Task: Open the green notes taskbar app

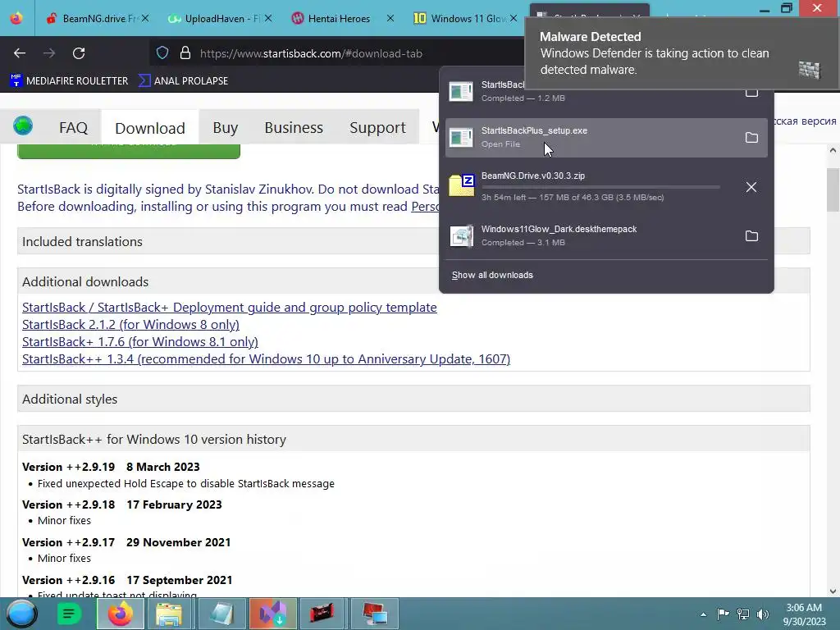Action: [69, 614]
